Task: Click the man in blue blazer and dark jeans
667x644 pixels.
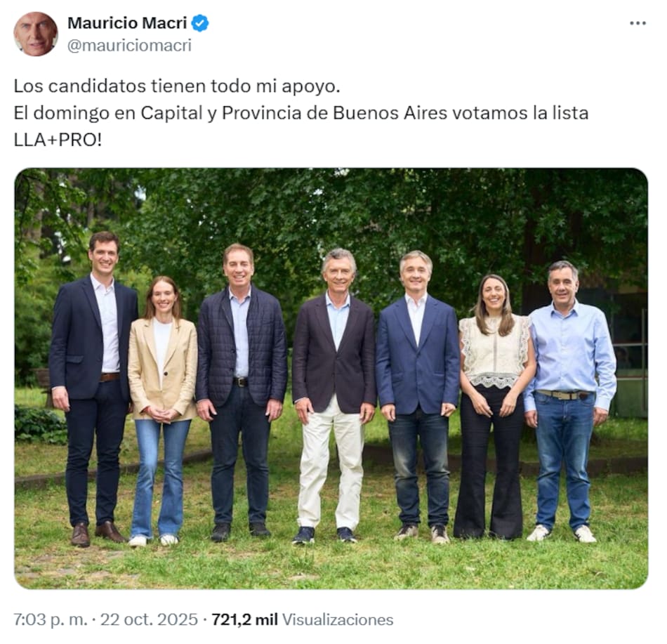Action: click(x=418, y=395)
